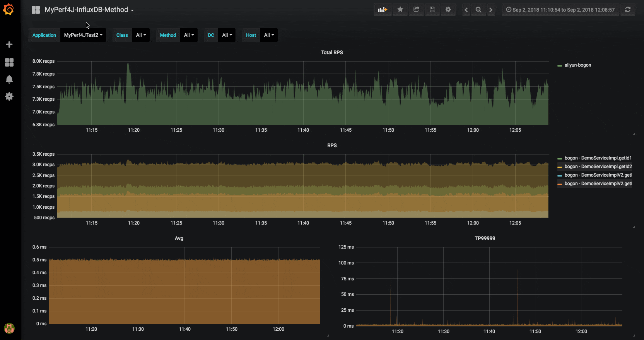Save the dashboard with the disk icon
This screenshot has width=644, height=340.
432,10
